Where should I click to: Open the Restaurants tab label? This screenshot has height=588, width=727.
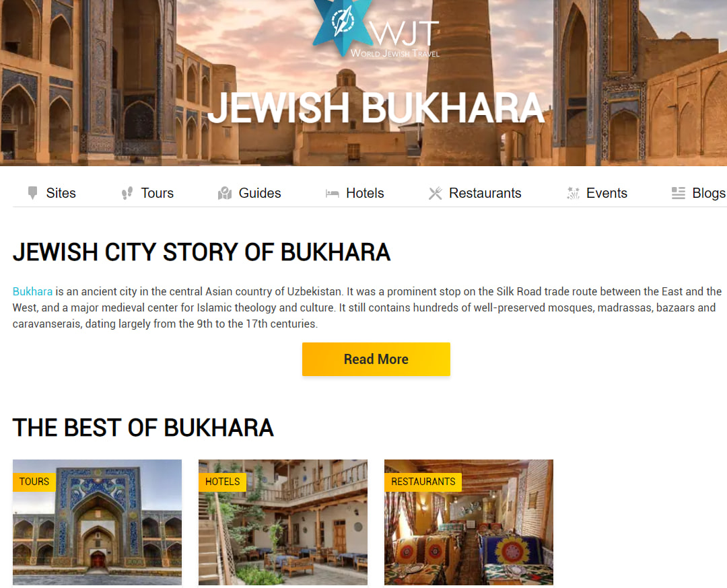(x=485, y=193)
